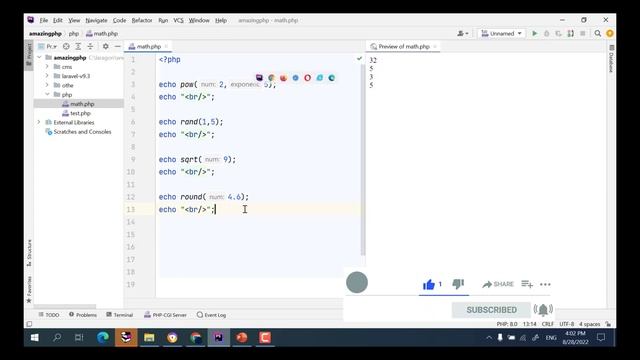
Task: Close the math.php editor tab
Action: click(166, 47)
